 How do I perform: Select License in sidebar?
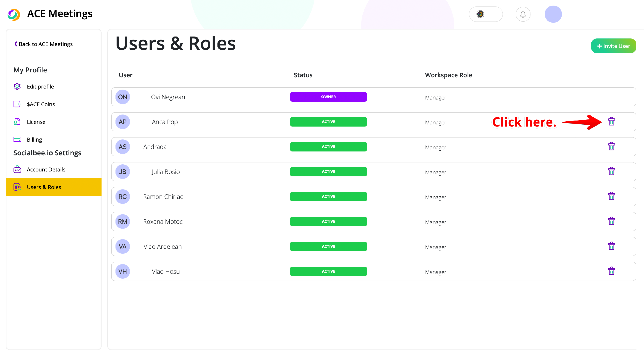click(x=36, y=122)
